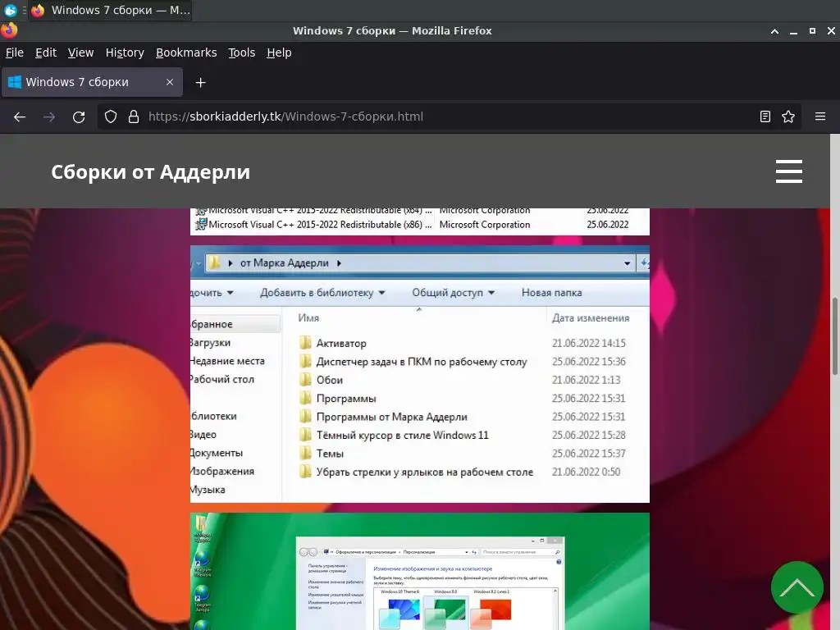Click Тёмный курсор в стиле Windows 11
Viewport: 840px width, 630px height.
click(402, 435)
